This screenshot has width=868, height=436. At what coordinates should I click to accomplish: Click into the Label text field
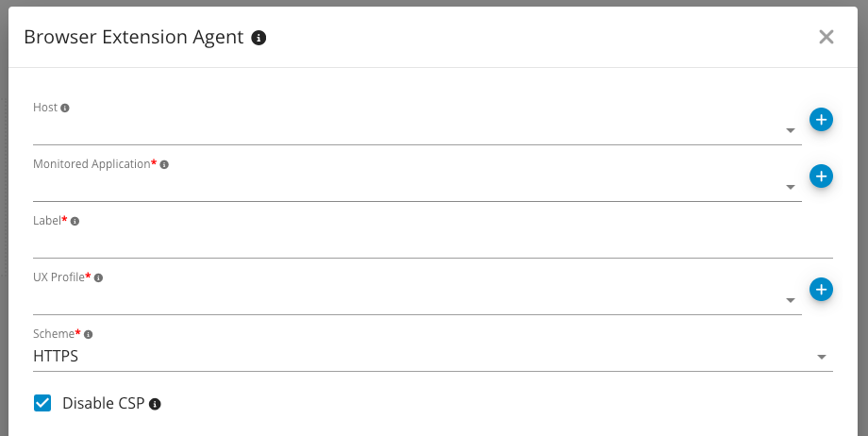tap(432, 244)
